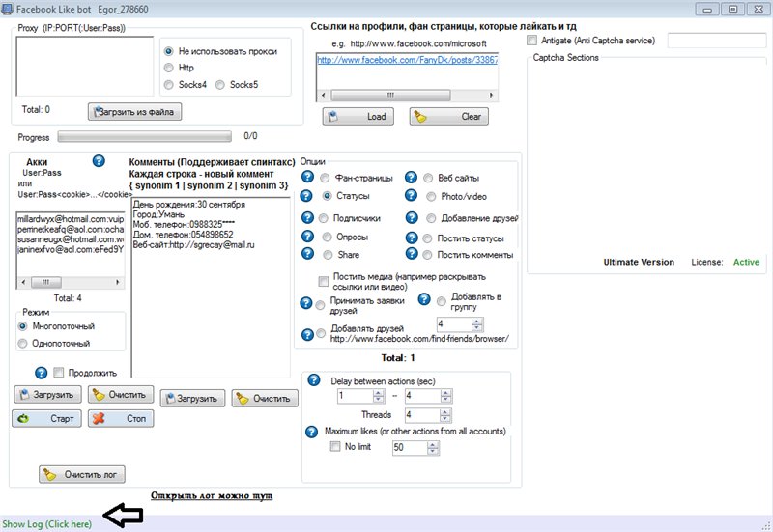Click the Очистить лог button
The width and height of the screenshot is (773, 532).
pyautogui.click(x=82, y=474)
